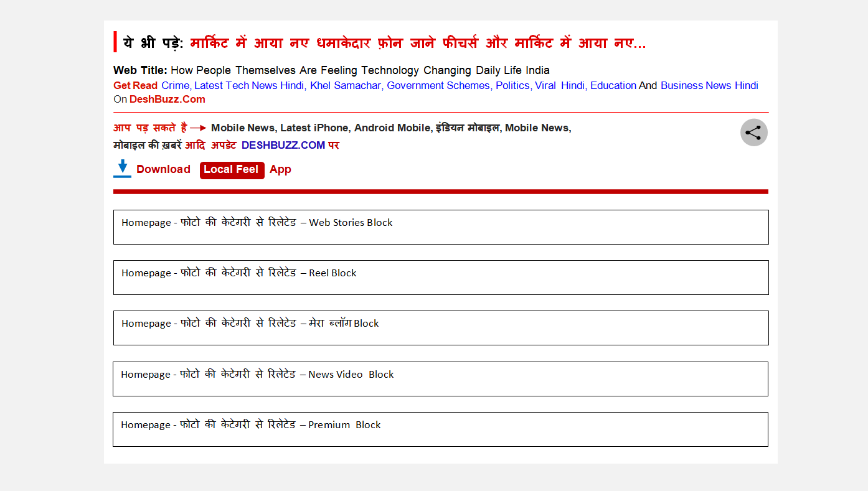Select the Web Stories Block box

[440, 227]
